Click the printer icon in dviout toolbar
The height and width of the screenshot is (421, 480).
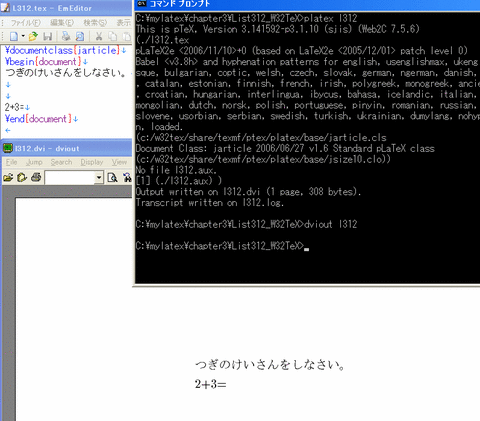pos(36,177)
